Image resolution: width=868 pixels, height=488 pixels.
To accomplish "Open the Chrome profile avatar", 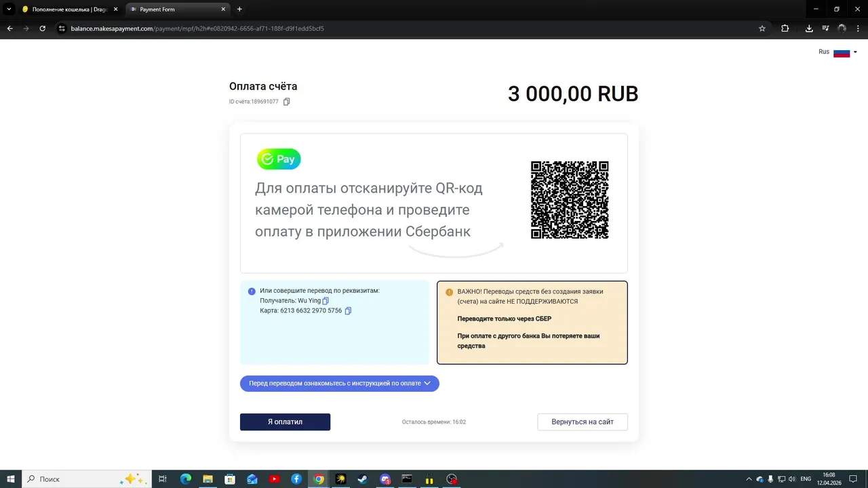I will (x=842, y=28).
